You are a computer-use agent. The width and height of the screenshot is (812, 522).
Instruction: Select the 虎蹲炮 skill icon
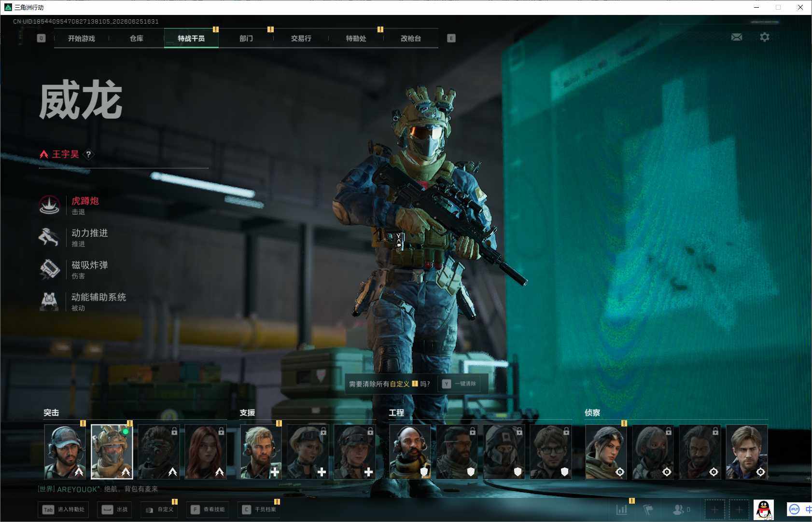[x=49, y=205]
